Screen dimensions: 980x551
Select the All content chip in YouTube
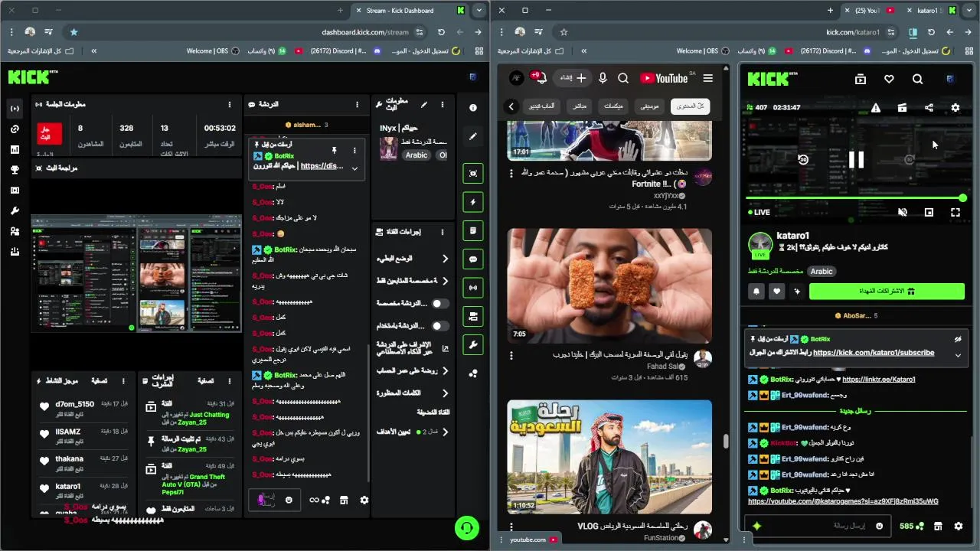click(690, 106)
